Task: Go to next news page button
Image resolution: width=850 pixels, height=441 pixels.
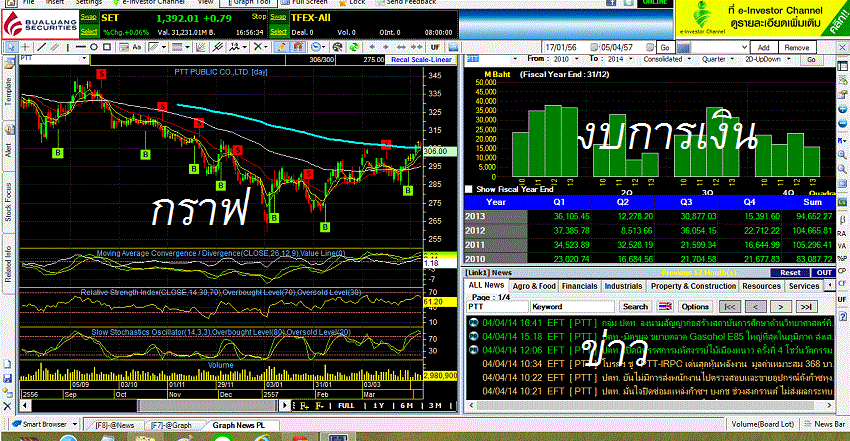Action: (x=781, y=307)
